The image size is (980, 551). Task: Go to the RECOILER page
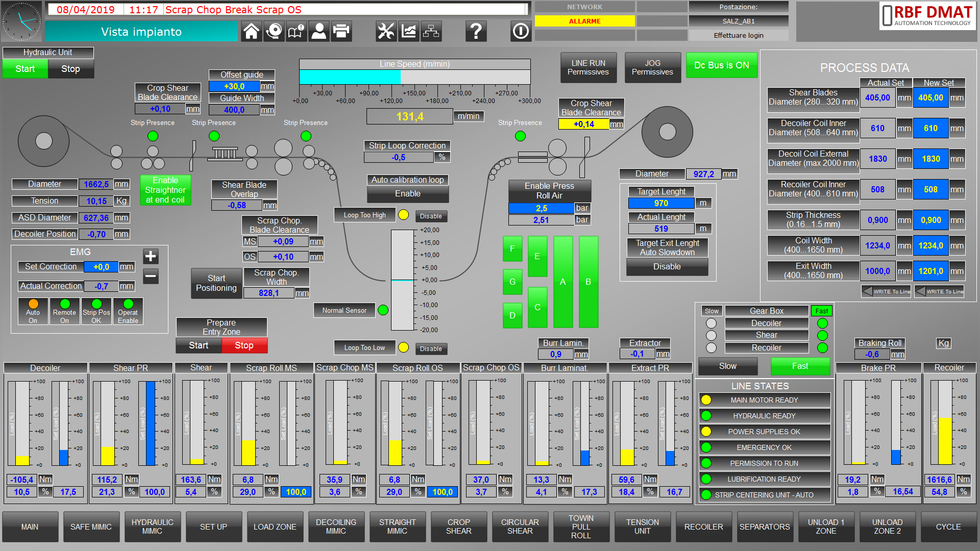[x=704, y=527]
